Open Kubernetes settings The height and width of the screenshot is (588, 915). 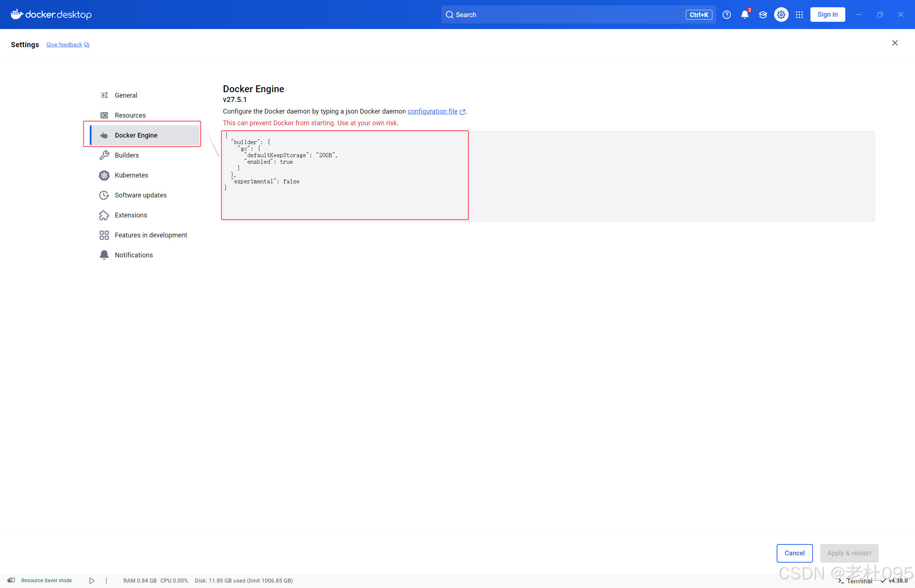131,175
